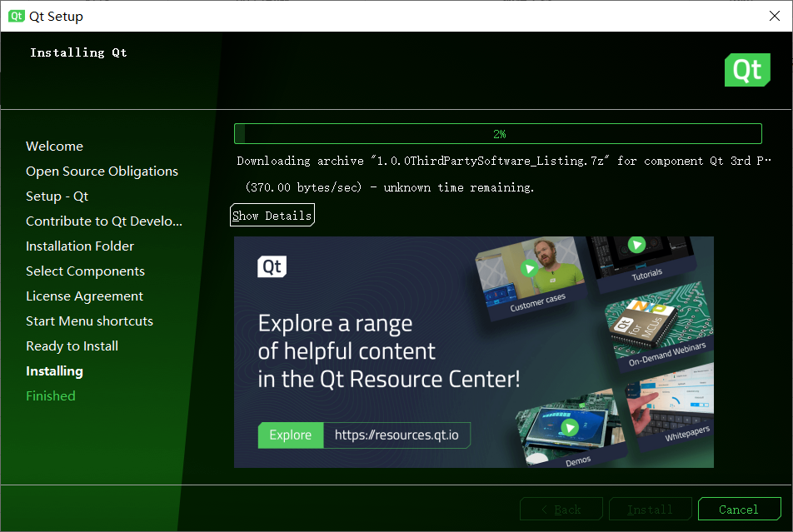Click the Qt logo in the title bar
793x532 pixels.
pyautogui.click(x=16, y=16)
